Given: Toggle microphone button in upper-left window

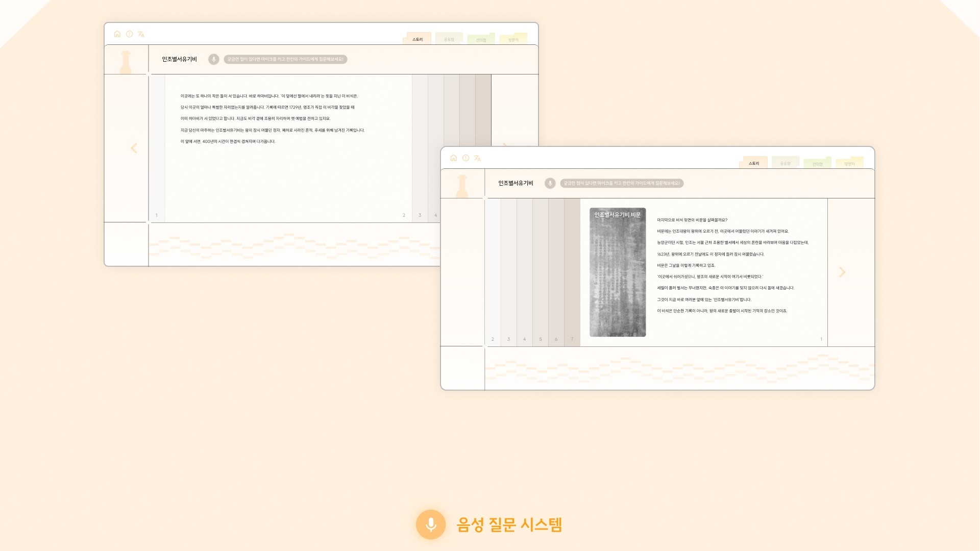Looking at the screenshot, I should click(x=214, y=59).
